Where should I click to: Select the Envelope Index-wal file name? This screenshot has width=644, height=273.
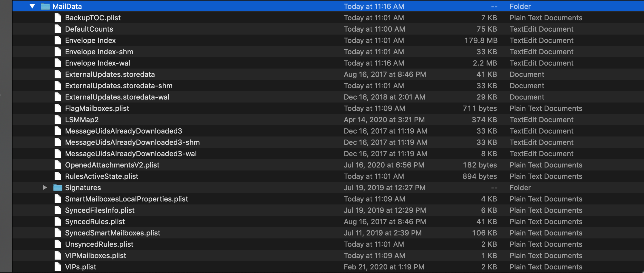[x=98, y=63]
